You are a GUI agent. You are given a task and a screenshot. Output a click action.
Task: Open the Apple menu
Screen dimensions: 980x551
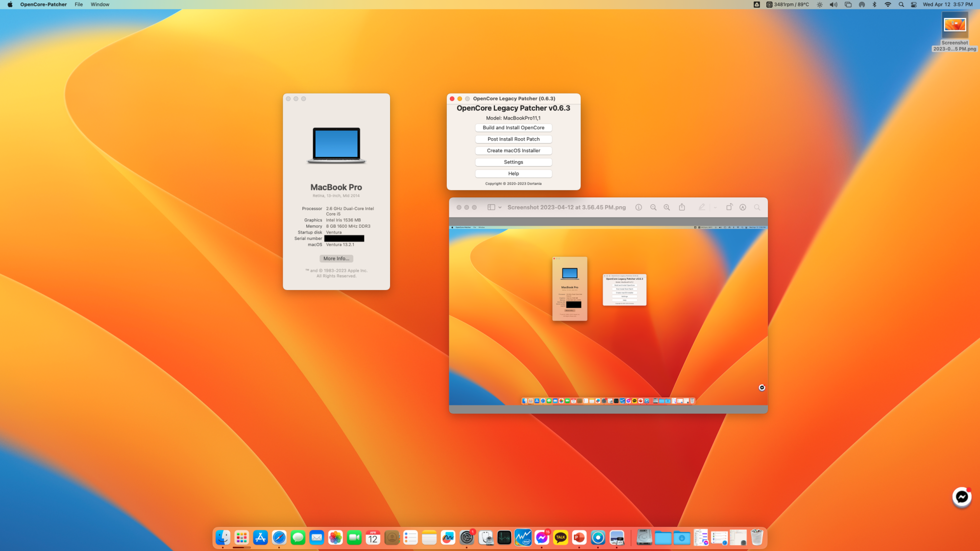pyautogui.click(x=10, y=4)
